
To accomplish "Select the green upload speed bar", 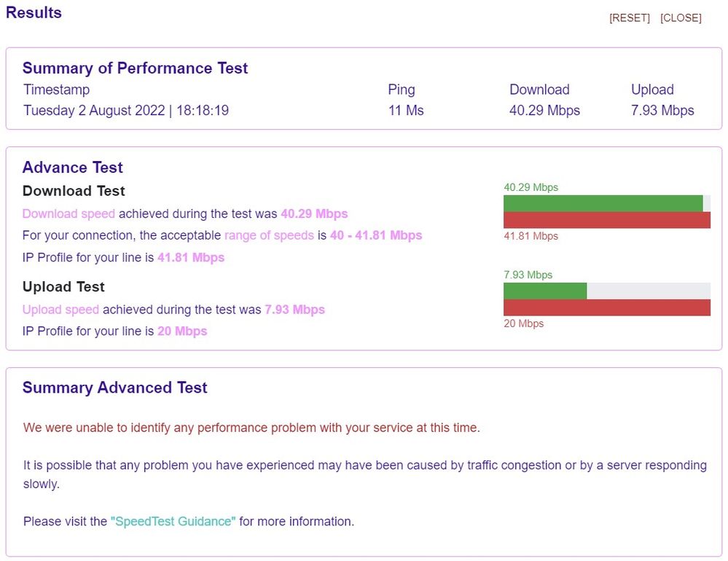I will pos(544,291).
